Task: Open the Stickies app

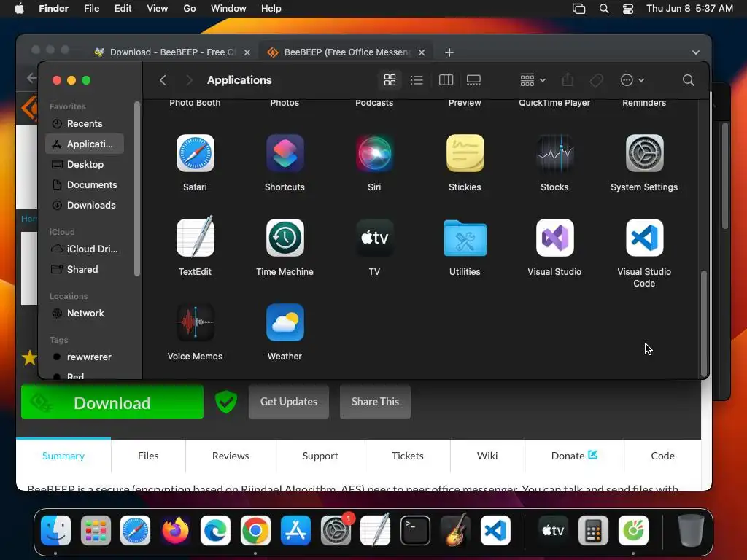Action: (x=465, y=153)
